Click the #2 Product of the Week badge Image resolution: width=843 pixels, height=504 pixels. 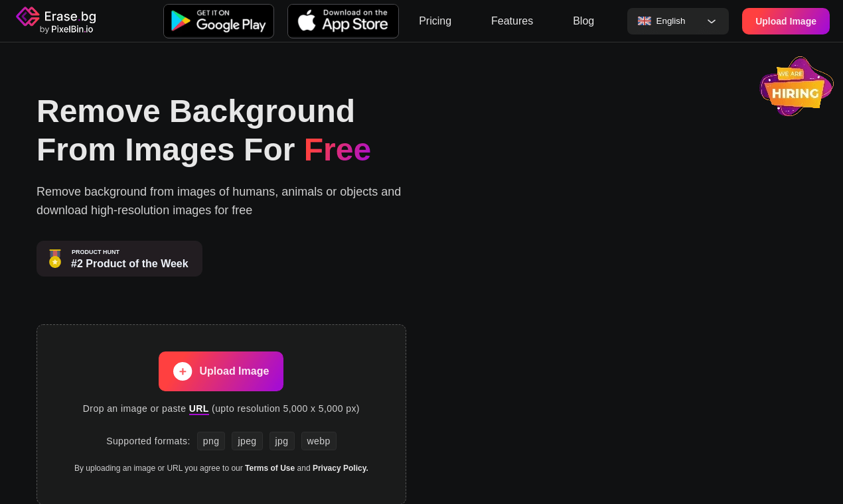click(x=119, y=259)
